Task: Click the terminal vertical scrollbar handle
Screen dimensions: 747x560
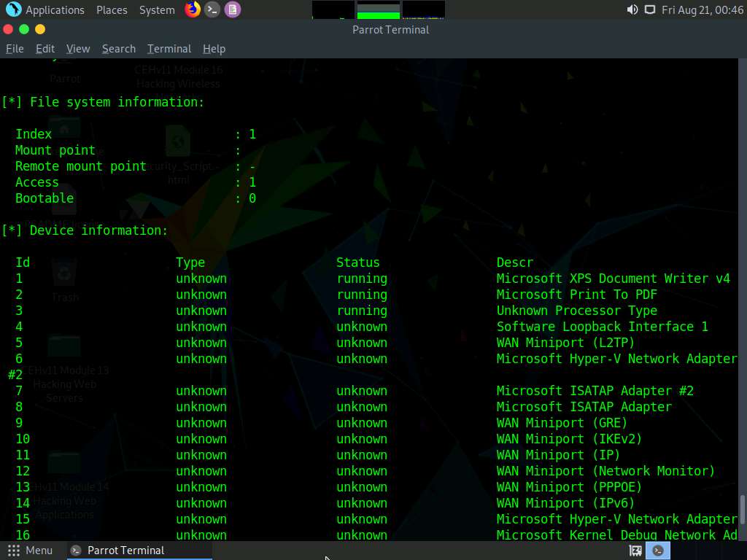Action: point(743,510)
